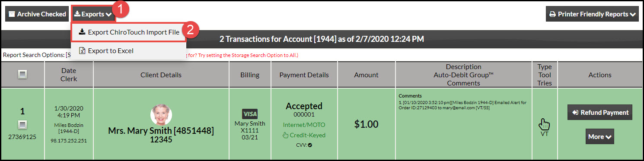The image size is (644, 161).
Task: Click the small hand icon beside Credit-Keyed
Action: point(285,135)
